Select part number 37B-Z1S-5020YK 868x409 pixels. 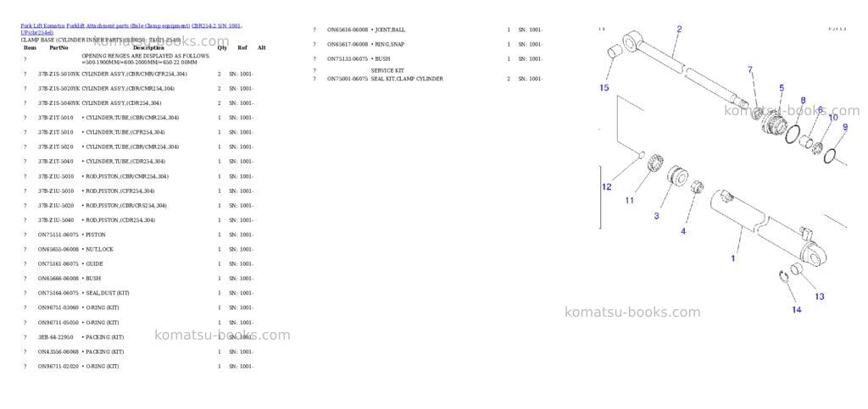[x=58, y=88]
